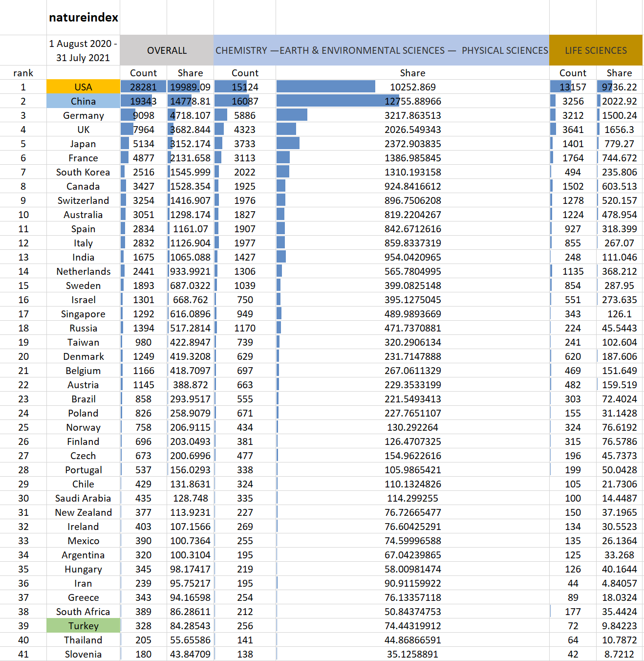Click Norway's overall share 206.9115
Viewport: 644px width, 661px height.
(x=191, y=427)
